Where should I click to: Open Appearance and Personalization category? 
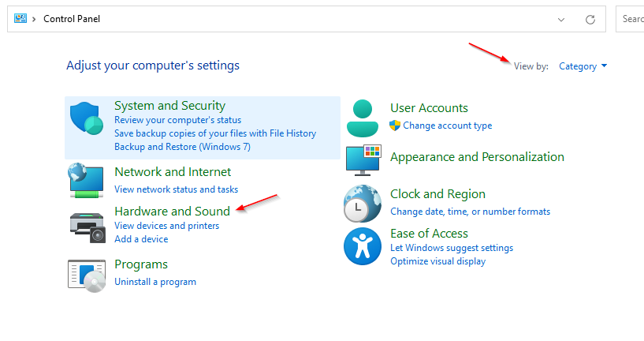pos(477,157)
